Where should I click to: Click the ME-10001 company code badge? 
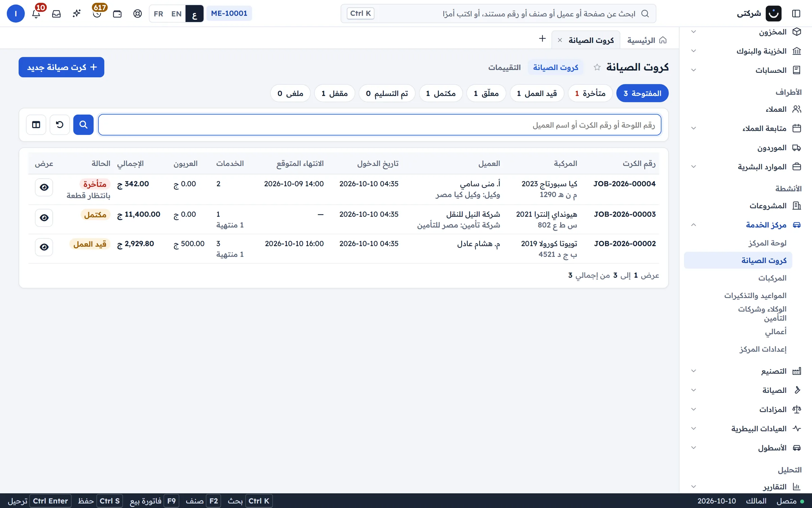tap(229, 14)
